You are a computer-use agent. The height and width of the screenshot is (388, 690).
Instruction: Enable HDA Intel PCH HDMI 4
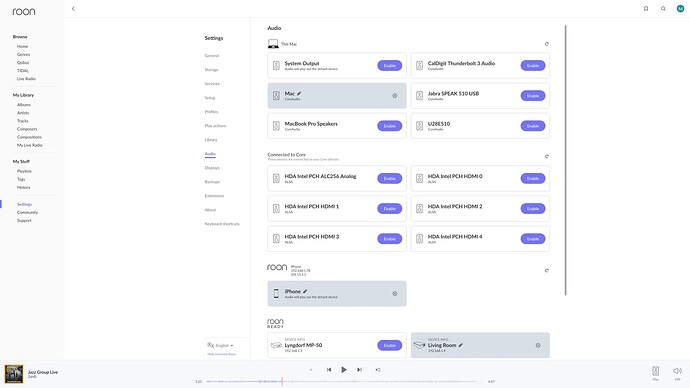pyautogui.click(x=533, y=239)
